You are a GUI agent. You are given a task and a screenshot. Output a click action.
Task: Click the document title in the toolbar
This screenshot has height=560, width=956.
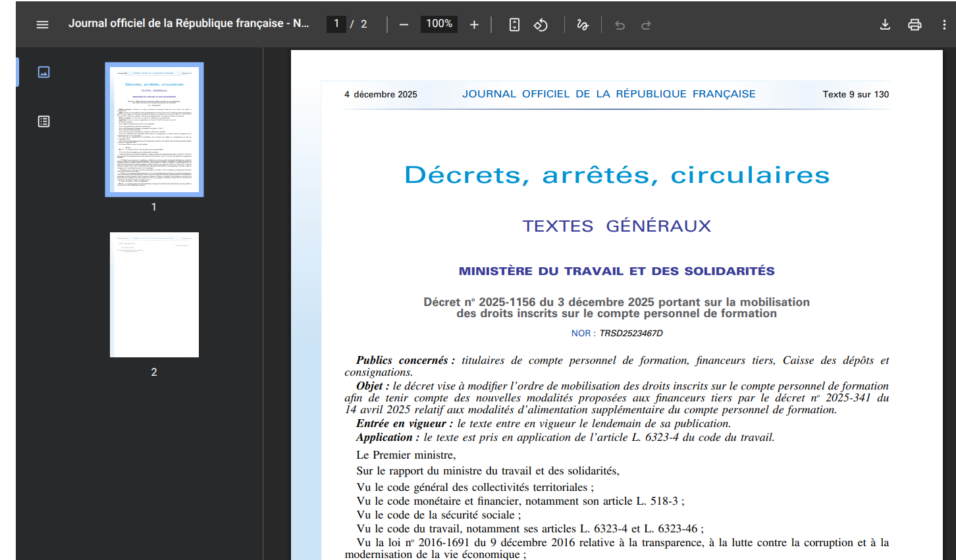188,23
